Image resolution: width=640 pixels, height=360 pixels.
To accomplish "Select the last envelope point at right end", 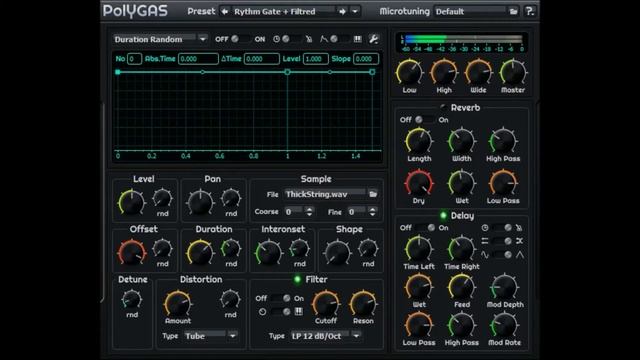I will point(372,72).
